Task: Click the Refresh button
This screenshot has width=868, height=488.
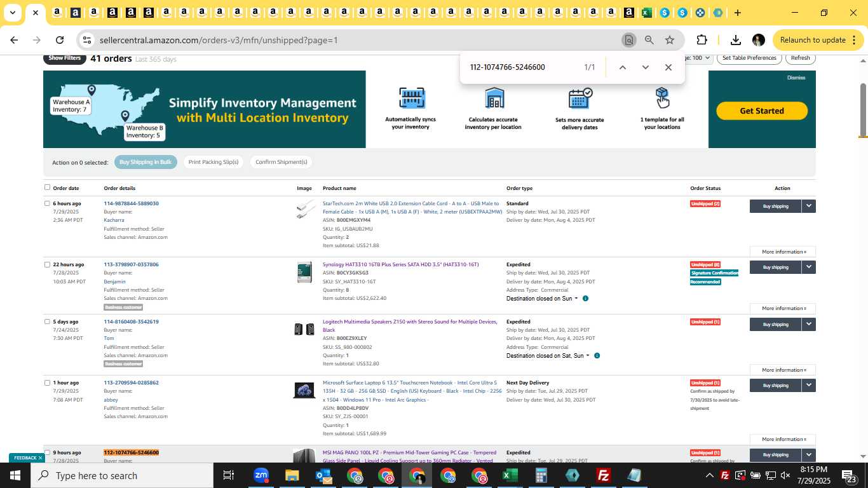Action: point(800,58)
